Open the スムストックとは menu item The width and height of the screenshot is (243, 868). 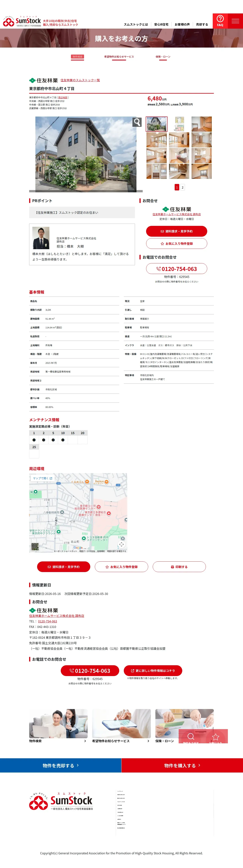coord(136,25)
